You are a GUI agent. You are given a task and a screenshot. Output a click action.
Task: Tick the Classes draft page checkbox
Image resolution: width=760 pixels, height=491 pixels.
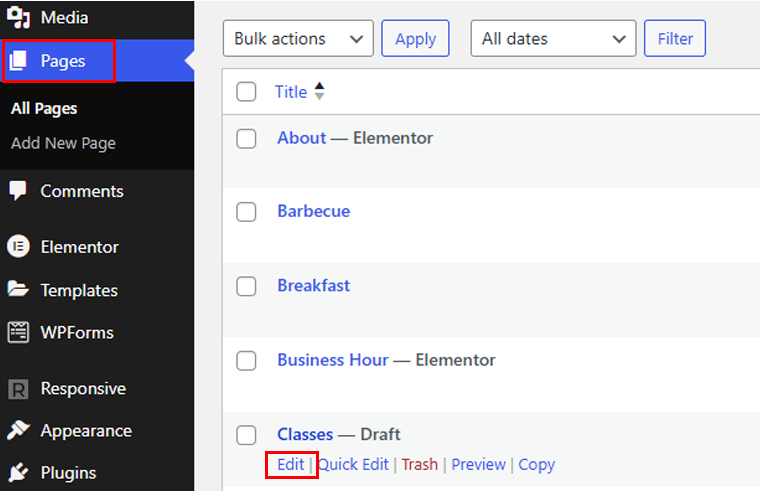(246, 435)
